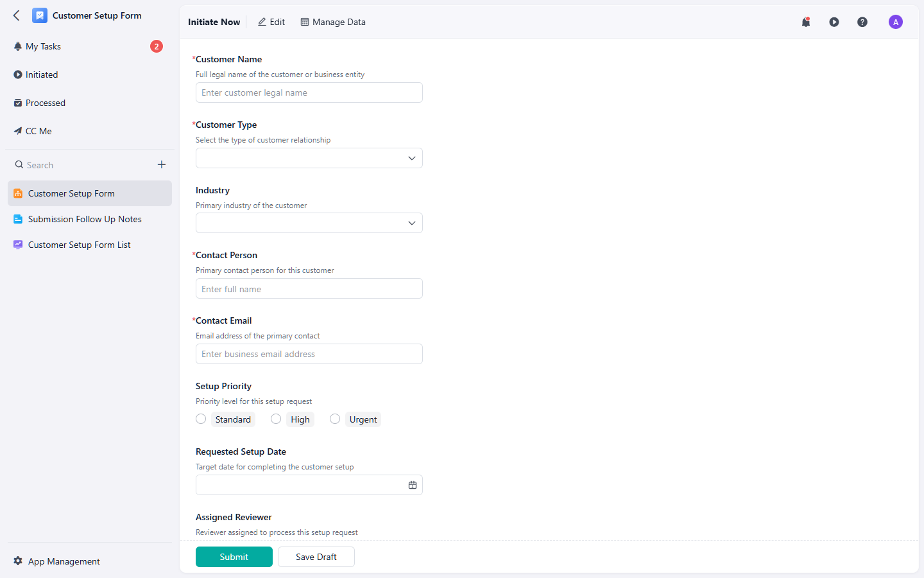Click the Save Draft button
924x578 pixels.
(x=316, y=557)
